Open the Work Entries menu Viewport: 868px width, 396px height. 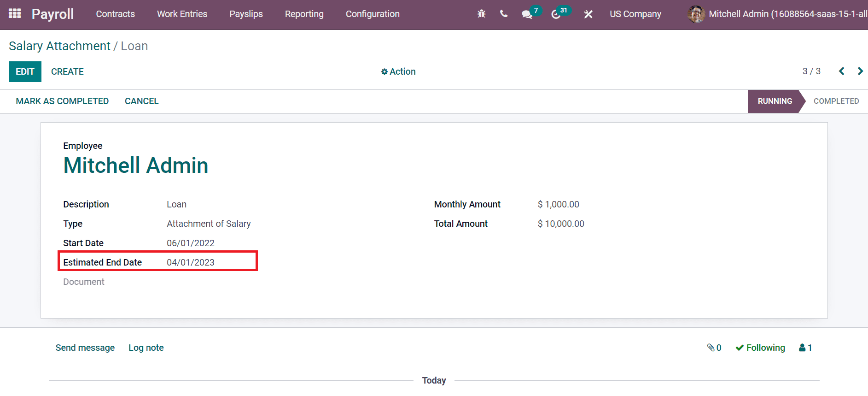point(182,14)
